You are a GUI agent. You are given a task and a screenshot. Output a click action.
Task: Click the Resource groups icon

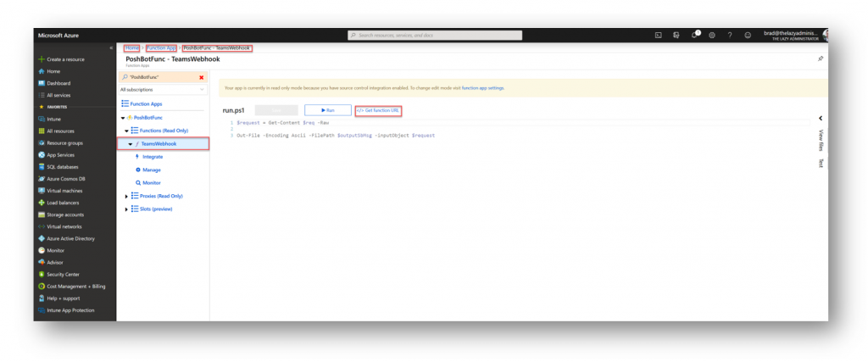41,142
